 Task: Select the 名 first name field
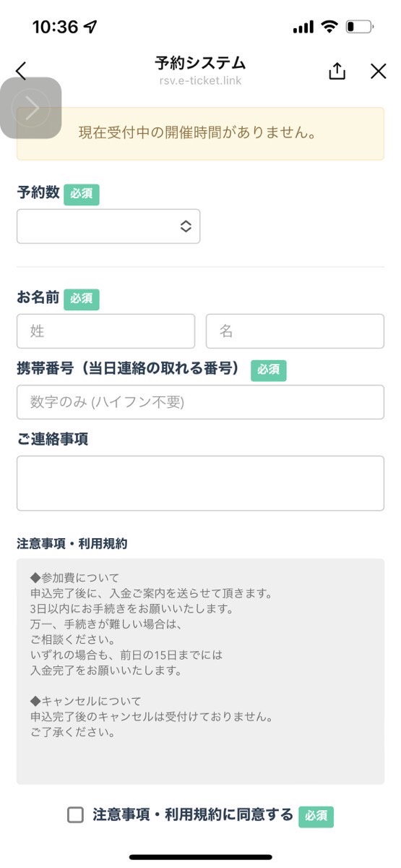295,331
